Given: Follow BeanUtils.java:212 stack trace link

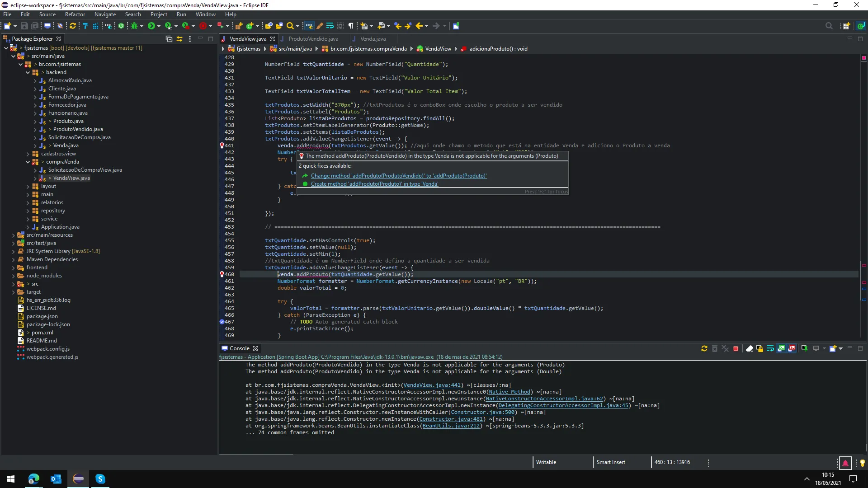Looking at the screenshot, I should [451, 426].
